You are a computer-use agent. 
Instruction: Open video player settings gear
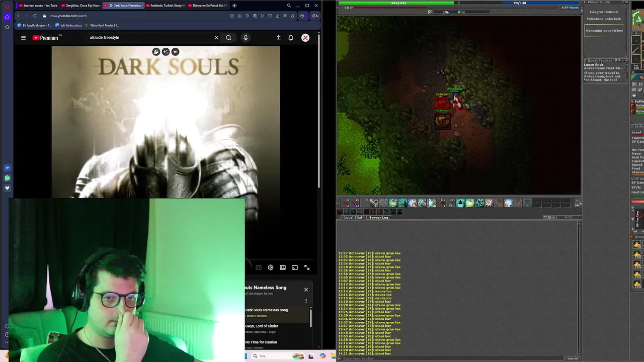click(x=271, y=267)
